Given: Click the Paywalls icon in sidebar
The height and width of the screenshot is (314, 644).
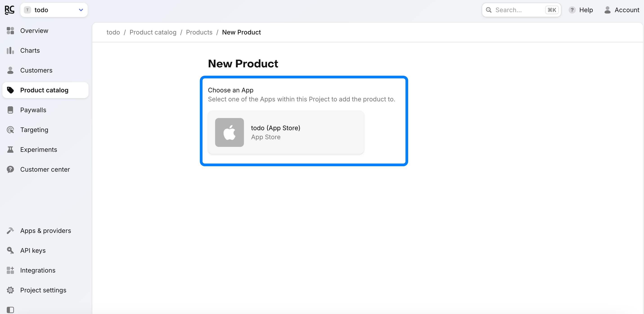Looking at the screenshot, I should click(x=10, y=110).
